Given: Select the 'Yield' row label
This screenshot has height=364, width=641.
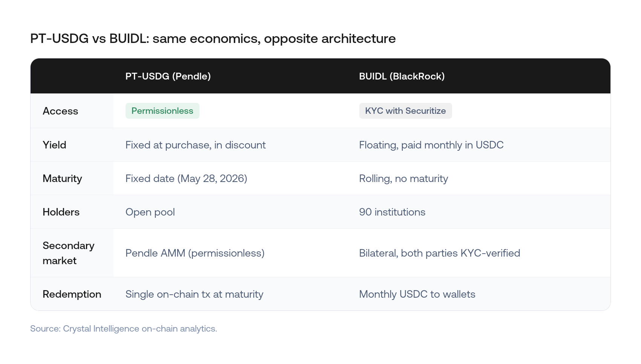Looking at the screenshot, I should (54, 145).
